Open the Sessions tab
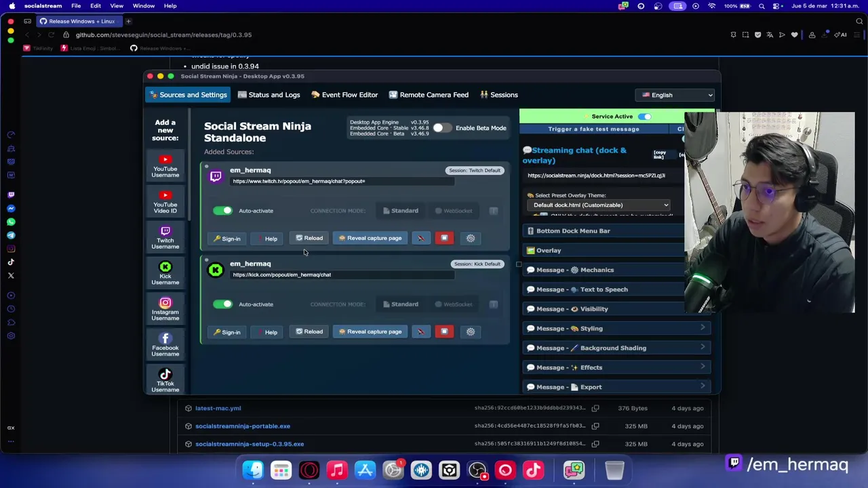 (x=498, y=95)
